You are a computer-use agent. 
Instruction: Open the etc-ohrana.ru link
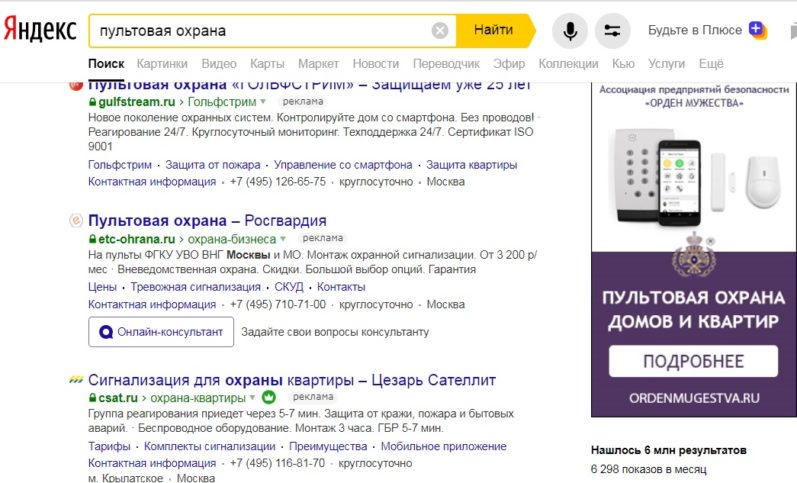[x=136, y=239]
